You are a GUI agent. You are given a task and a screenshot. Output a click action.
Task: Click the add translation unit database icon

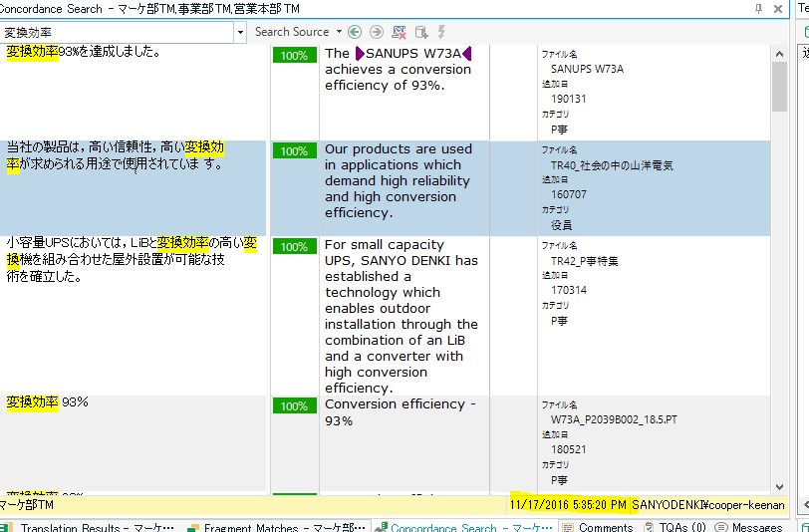(x=421, y=32)
